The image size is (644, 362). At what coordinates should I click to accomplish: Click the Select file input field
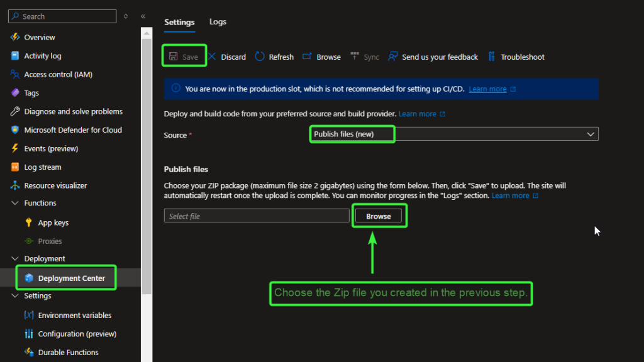[x=256, y=216]
